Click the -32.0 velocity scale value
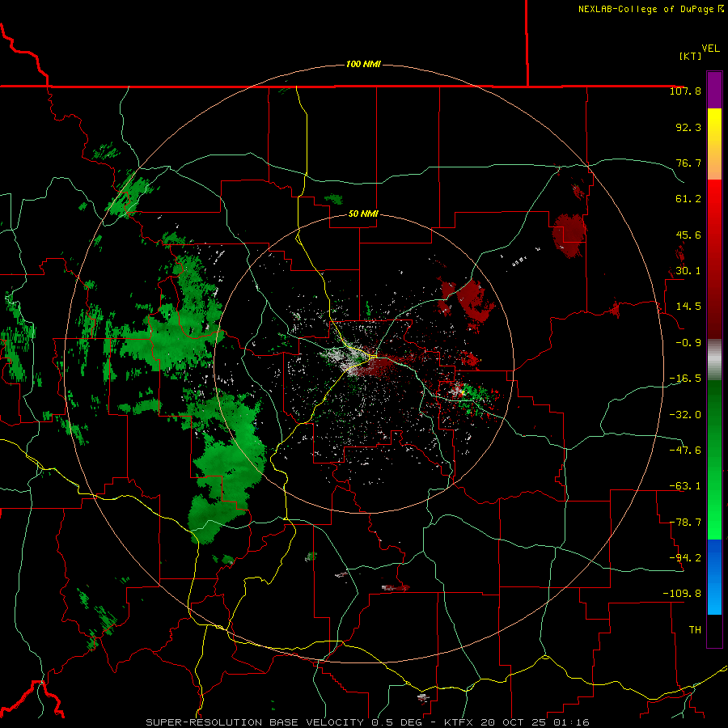This screenshot has width=728, height=728. pos(685,415)
